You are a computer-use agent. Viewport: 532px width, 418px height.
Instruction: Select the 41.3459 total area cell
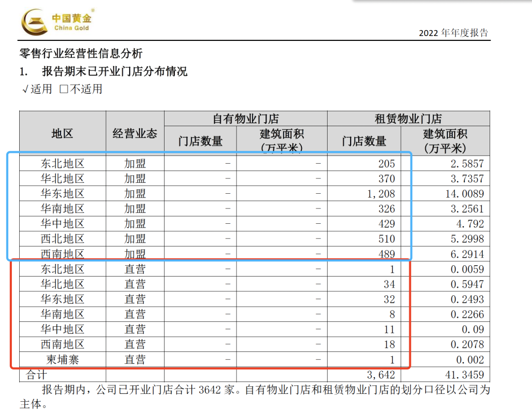[x=465, y=375]
